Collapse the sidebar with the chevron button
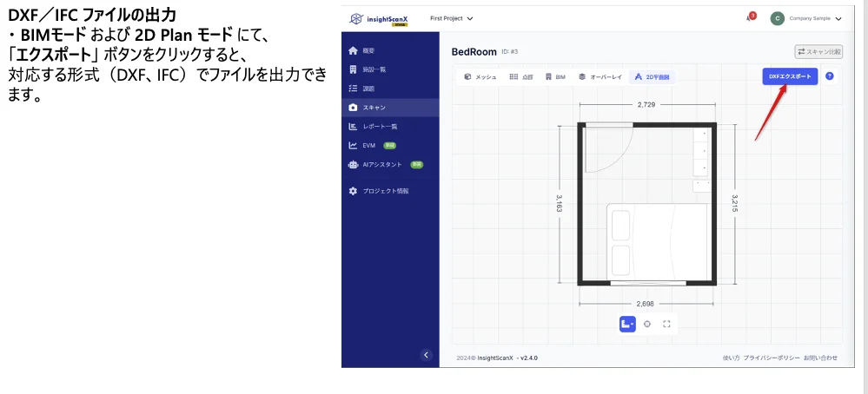 (x=426, y=355)
